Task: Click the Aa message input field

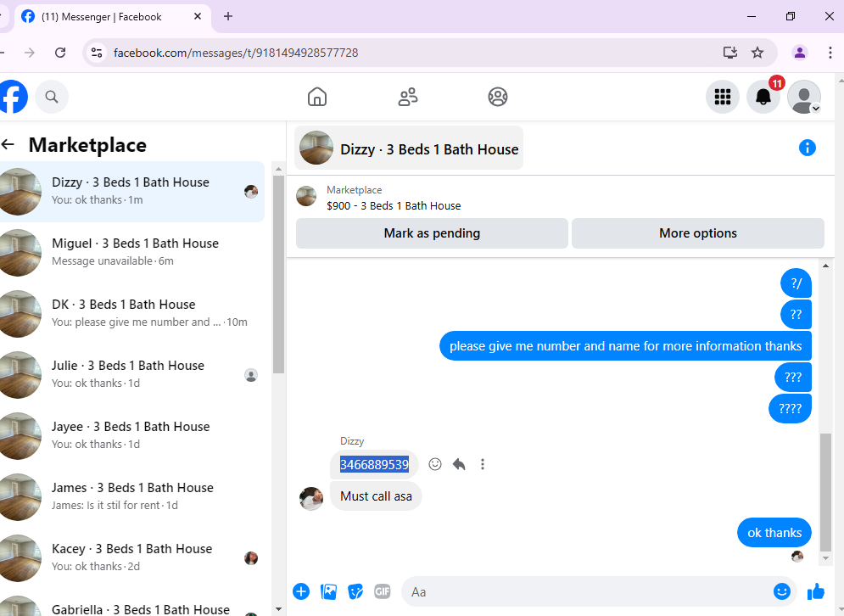Action: pos(587,591)
